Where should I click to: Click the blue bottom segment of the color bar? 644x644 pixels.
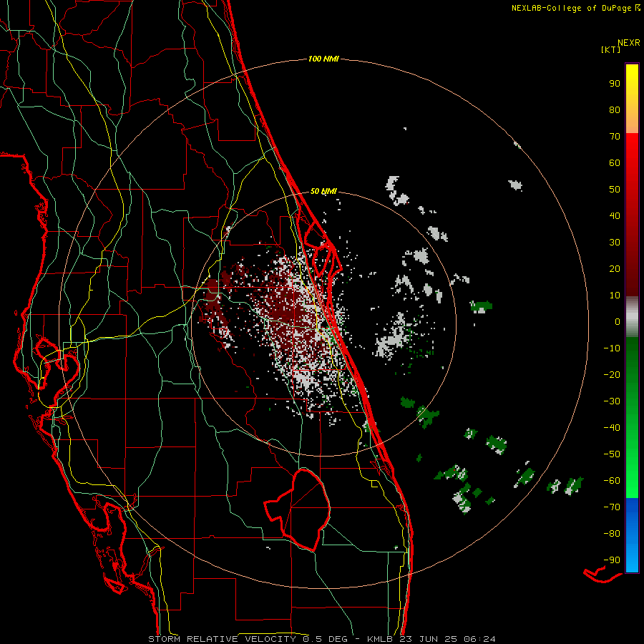(632, 535)
